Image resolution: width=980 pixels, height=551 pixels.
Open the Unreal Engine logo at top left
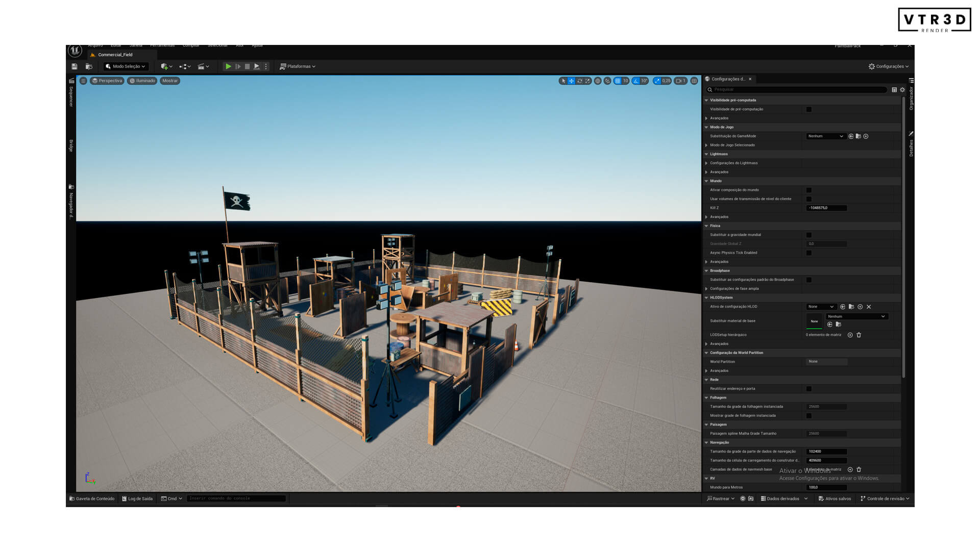click(x=75, y=51)
